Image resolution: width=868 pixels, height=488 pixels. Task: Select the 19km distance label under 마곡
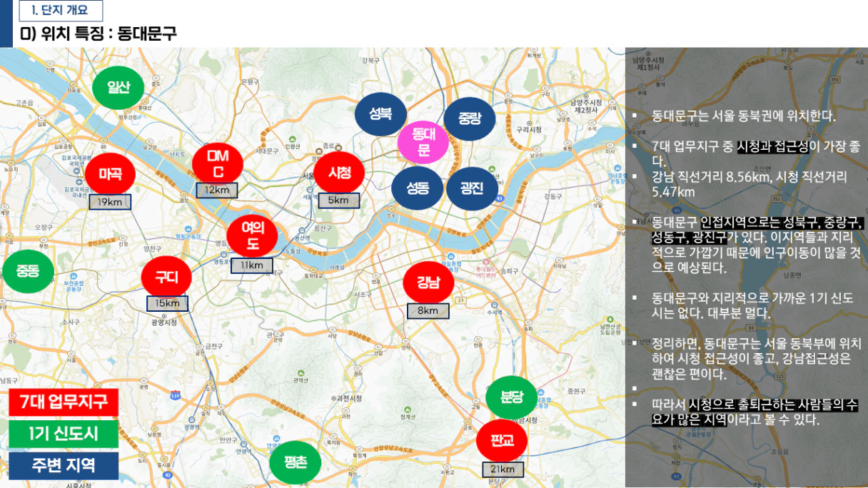(x=110, y=203)
